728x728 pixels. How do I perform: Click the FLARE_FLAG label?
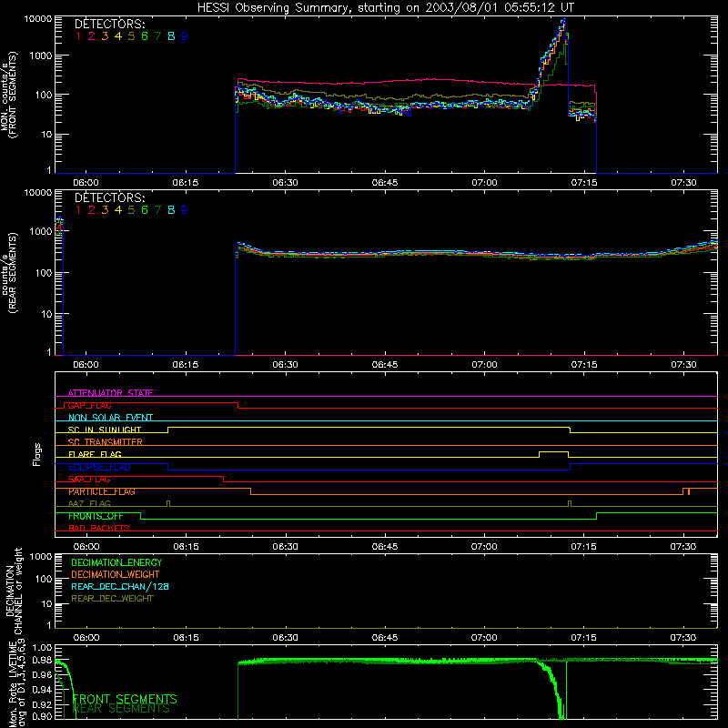coord(95,454)
